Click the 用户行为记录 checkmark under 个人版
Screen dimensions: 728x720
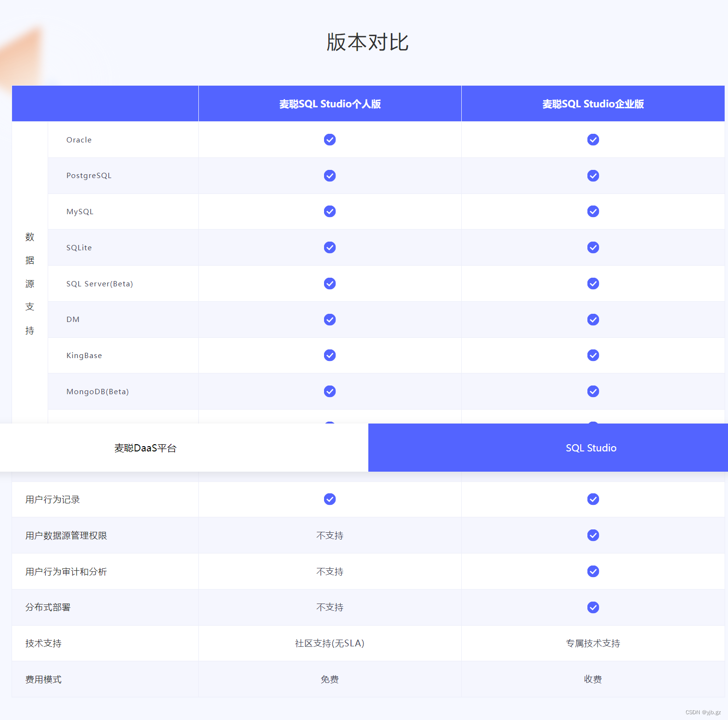click(329, 499)
